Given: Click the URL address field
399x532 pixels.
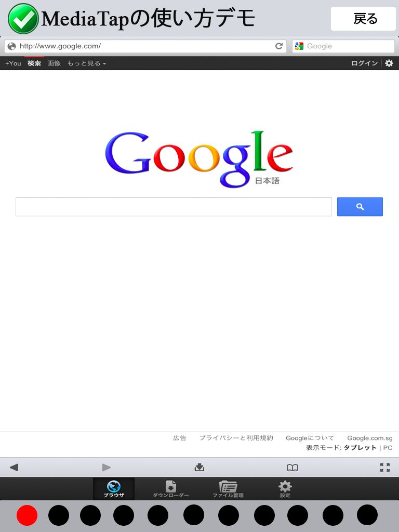Looking at the screenshot, I should [x=145, y=46].
